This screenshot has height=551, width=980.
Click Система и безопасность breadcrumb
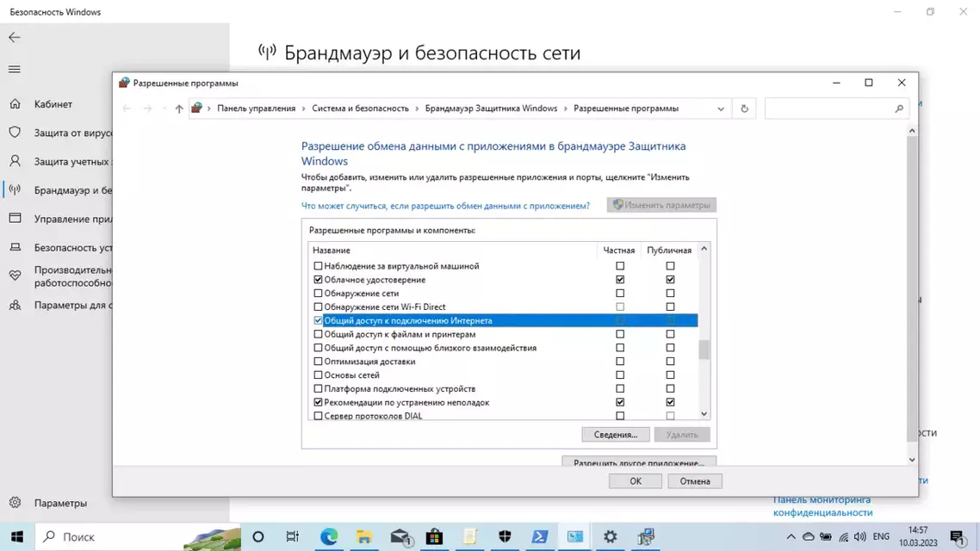click(x=360, y=108)
